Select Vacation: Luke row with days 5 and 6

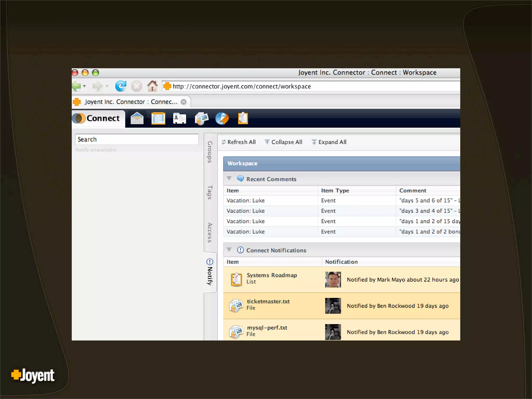pyautogui.click(x=342, y=201)
